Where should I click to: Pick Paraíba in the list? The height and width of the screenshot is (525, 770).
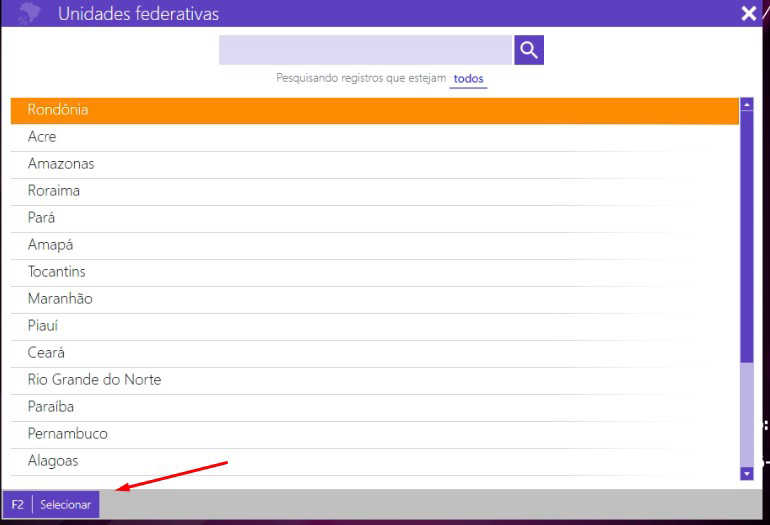[x=375, y=407]
